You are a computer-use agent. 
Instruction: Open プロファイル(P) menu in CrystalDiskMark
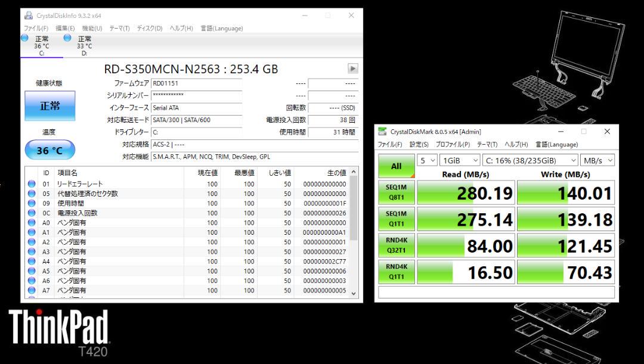click(x=453, y=144)
